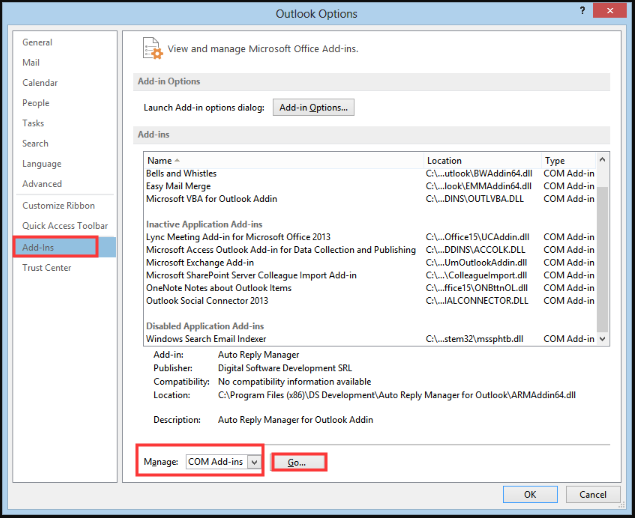Select OneNote Notes about Outlook Items
Viewport: 635px width, 518px height.
[370, 288]
